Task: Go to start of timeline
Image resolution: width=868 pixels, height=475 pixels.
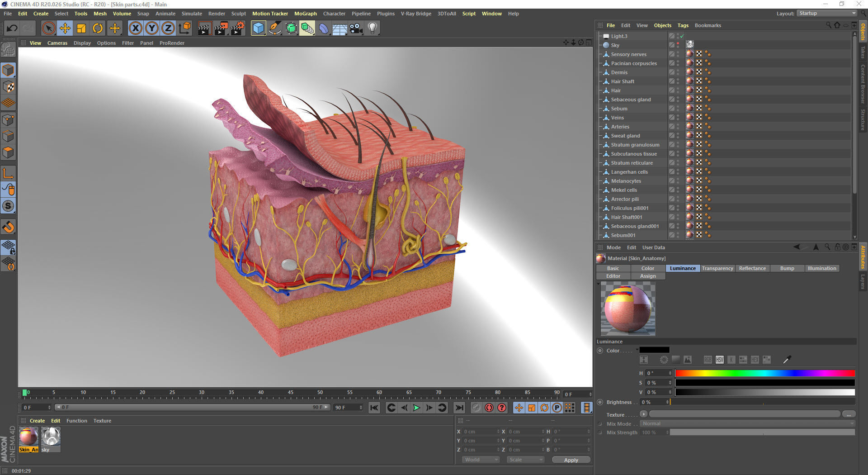Action: click(x=374, y=408)
